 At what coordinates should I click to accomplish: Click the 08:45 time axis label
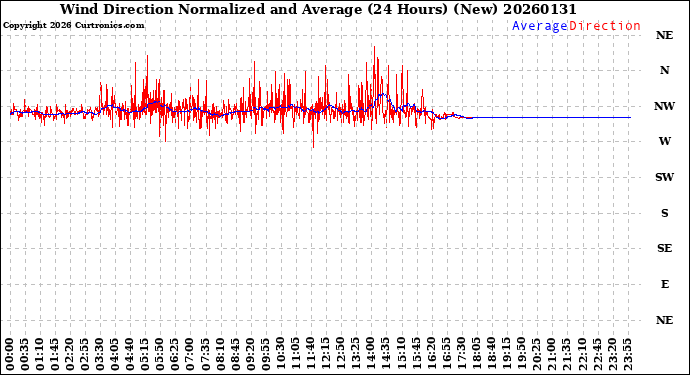(x=235, y=355)
